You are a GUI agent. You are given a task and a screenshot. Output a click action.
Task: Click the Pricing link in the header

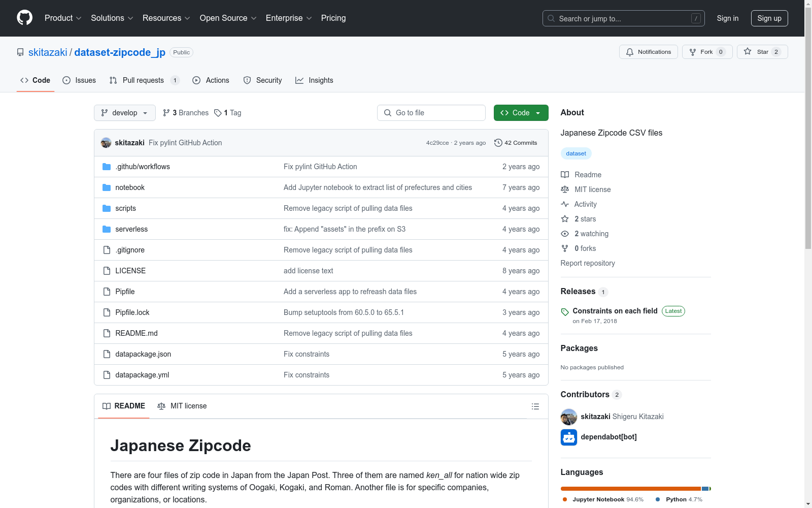point(333,18)
